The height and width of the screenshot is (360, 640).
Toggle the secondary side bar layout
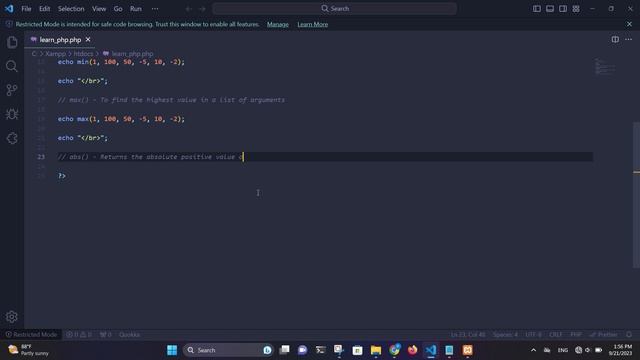[x=563, y=9]
